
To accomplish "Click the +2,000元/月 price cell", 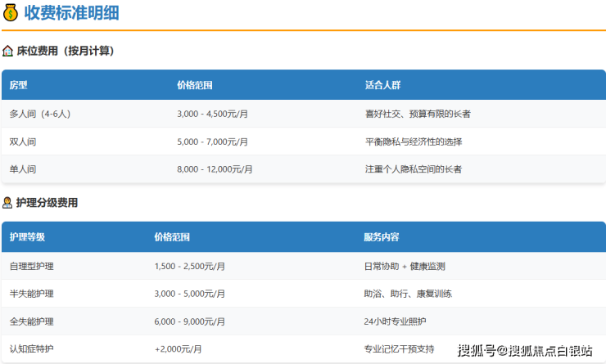I will point(178,349).
